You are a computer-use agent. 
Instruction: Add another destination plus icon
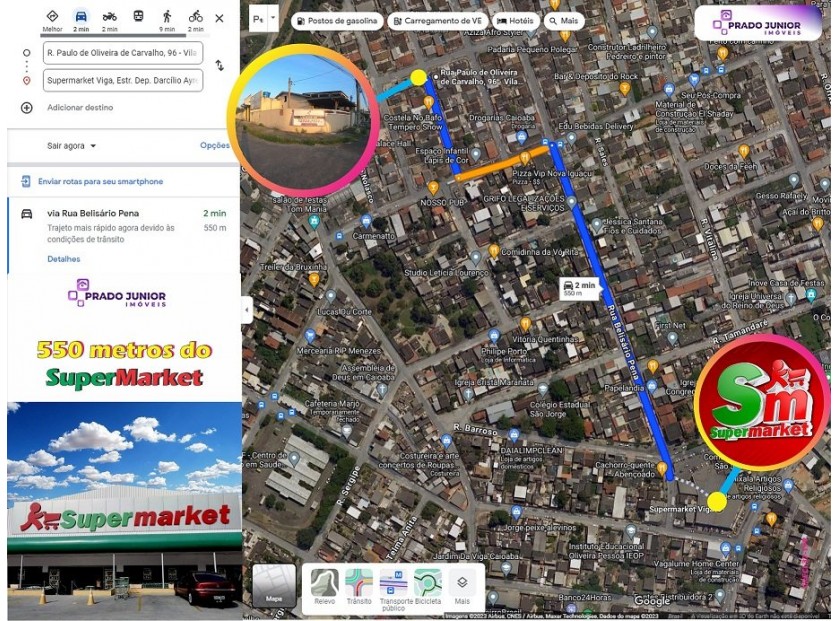coord(26,108)
